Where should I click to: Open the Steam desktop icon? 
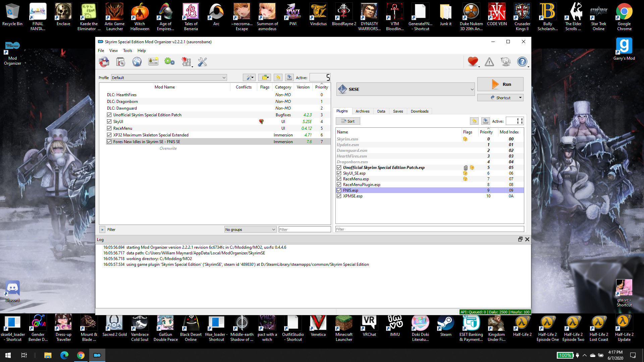pyautogui.click(x=446, y=325)
